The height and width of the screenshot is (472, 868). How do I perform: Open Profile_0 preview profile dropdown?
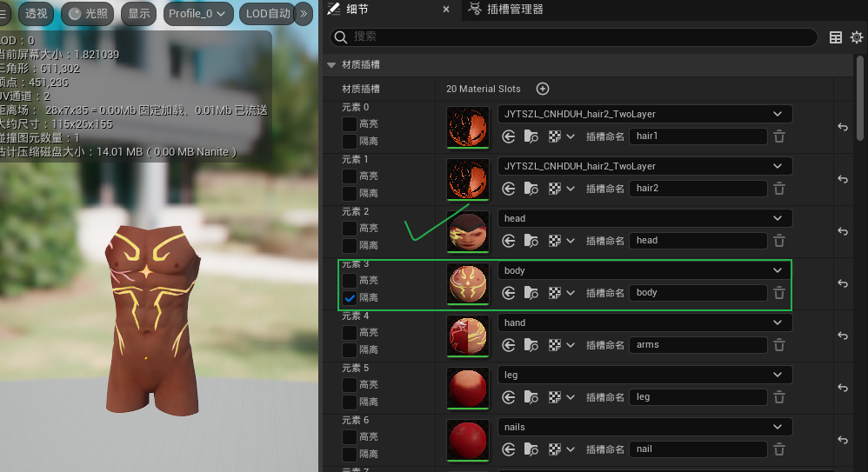click(x=197, y=14)
